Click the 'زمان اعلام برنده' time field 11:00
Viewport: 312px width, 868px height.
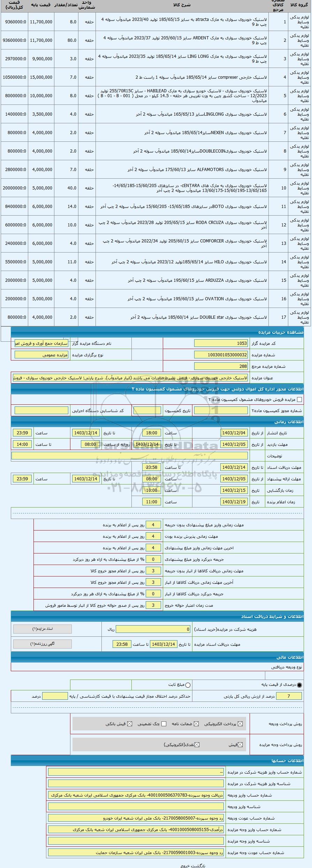tap(151, 502)
